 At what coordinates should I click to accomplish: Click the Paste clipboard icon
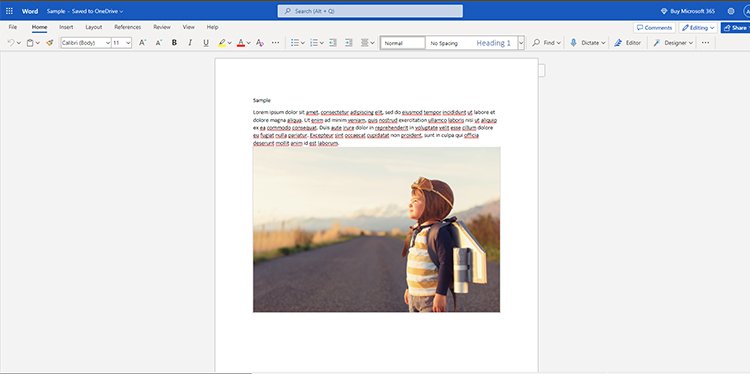[30, 43]
